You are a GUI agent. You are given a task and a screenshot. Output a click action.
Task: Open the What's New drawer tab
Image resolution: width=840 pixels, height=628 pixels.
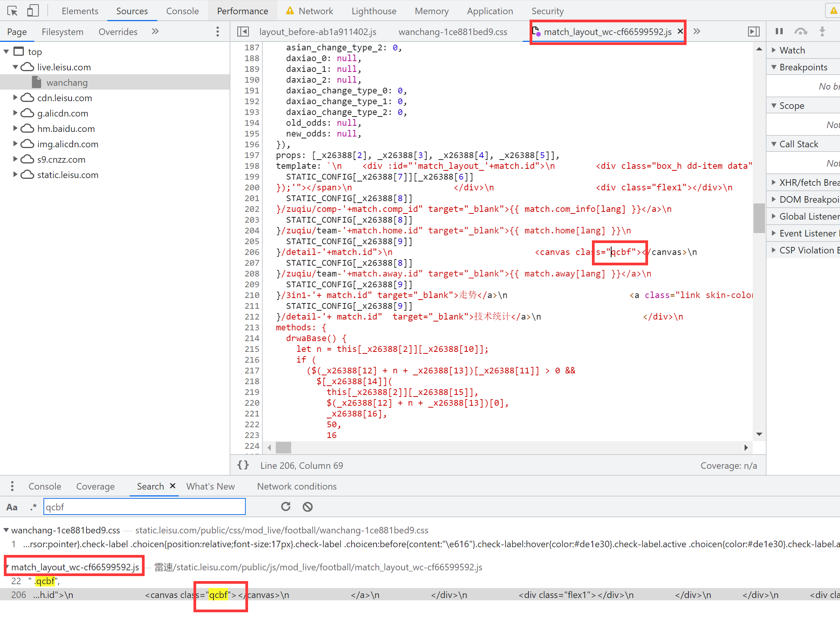click(210, 486)
